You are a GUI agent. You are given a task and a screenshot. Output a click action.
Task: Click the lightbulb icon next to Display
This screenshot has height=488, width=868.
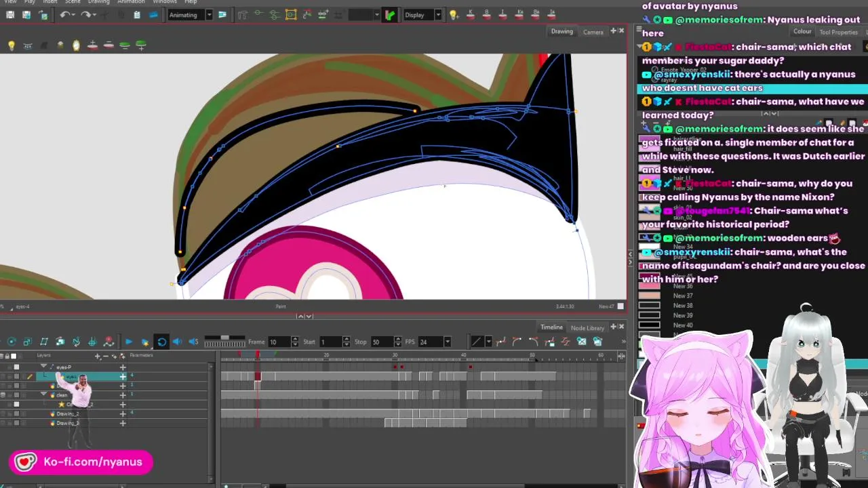[x=454, y=15]
